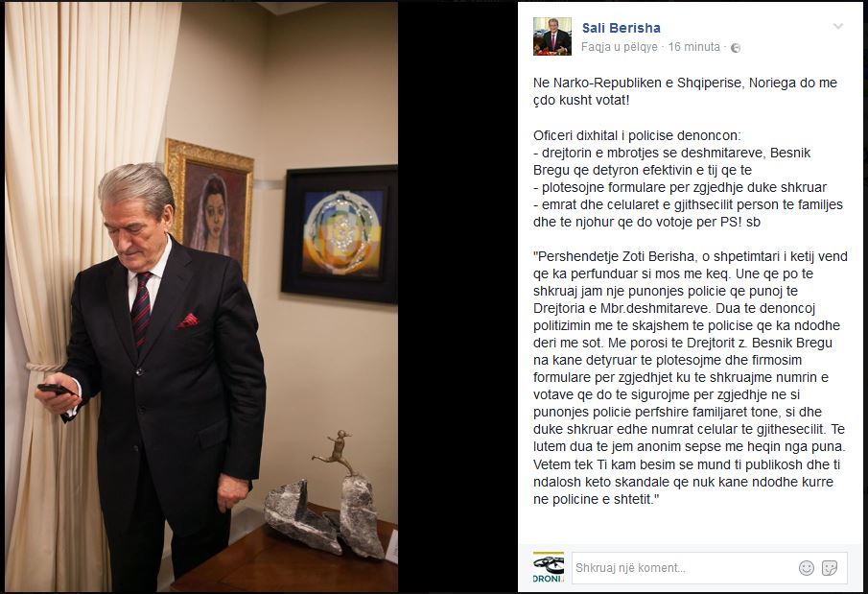The width and height of the screenshot is (868, 594).
Task: Click the gold-framed portrait painting
Action: pos(209,206)
